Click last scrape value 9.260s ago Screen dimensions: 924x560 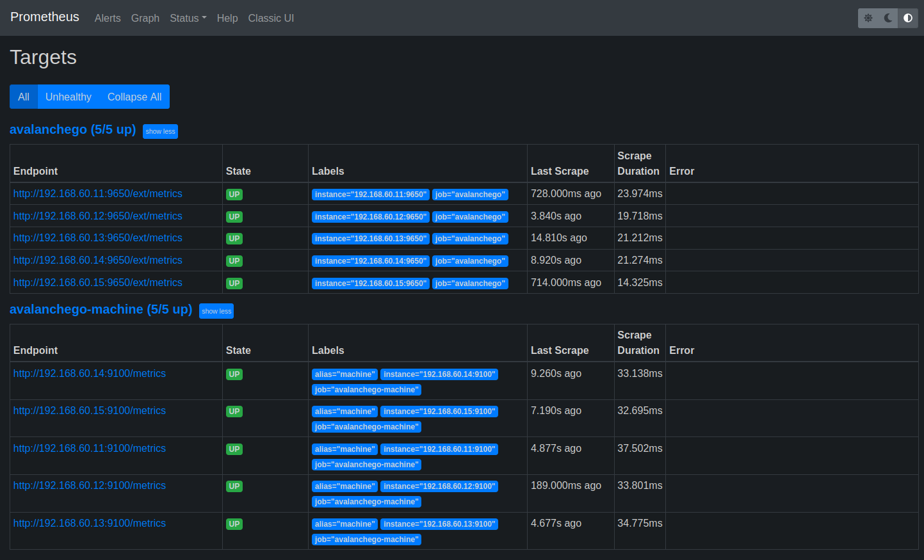coord(556,374)
